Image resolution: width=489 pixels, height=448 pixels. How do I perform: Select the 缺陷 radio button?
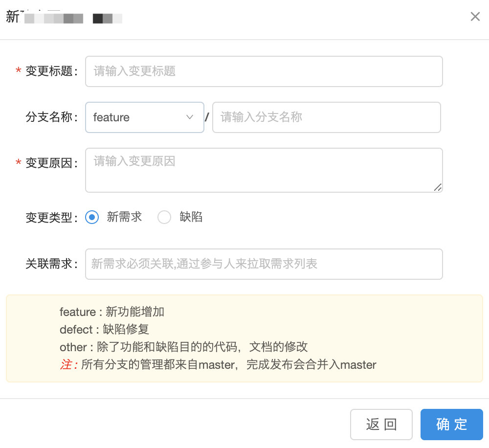(164, 217)
